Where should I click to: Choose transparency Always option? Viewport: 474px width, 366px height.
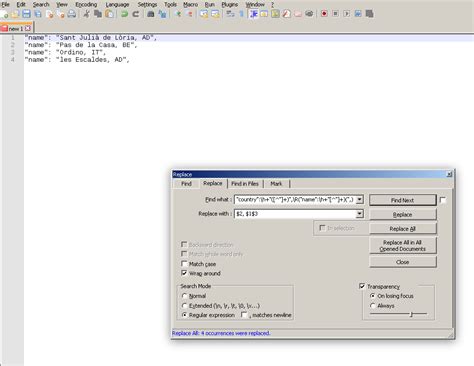[x=373, y=305]
